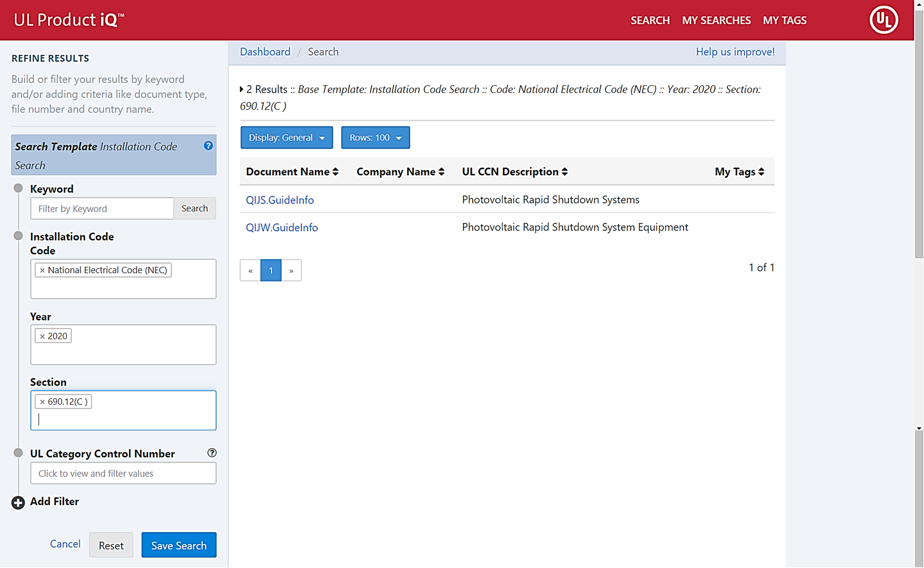The width and height of the screenshot is (924, 568).
Task: Click the help question mark icon for Search Template
Action: pos(209,146)
